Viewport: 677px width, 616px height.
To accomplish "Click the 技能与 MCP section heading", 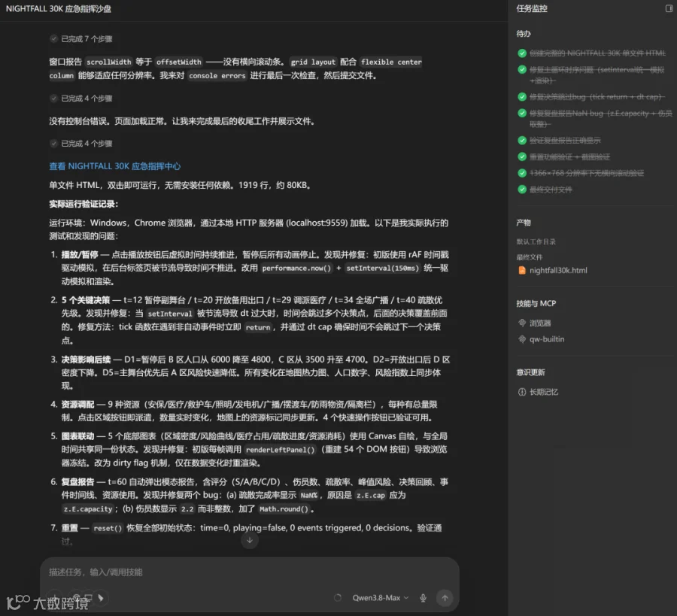I will click(x=536, y=303).
